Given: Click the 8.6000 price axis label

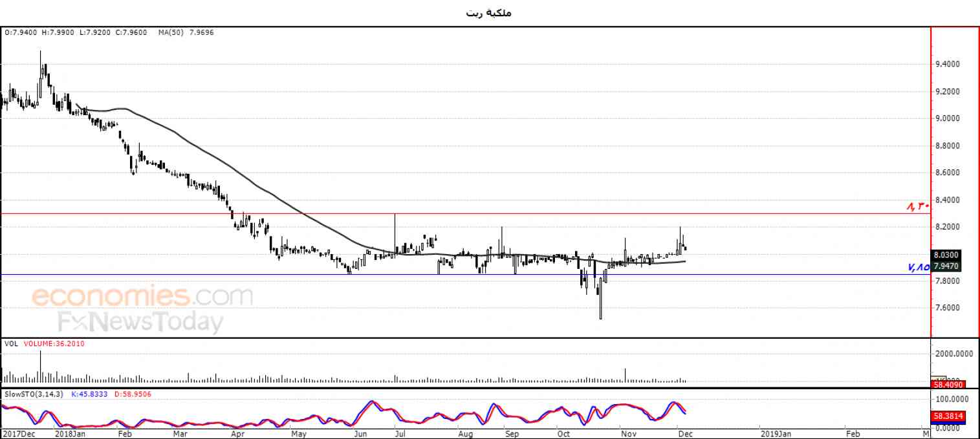Looking at the screenshot, I should (947, 173).
